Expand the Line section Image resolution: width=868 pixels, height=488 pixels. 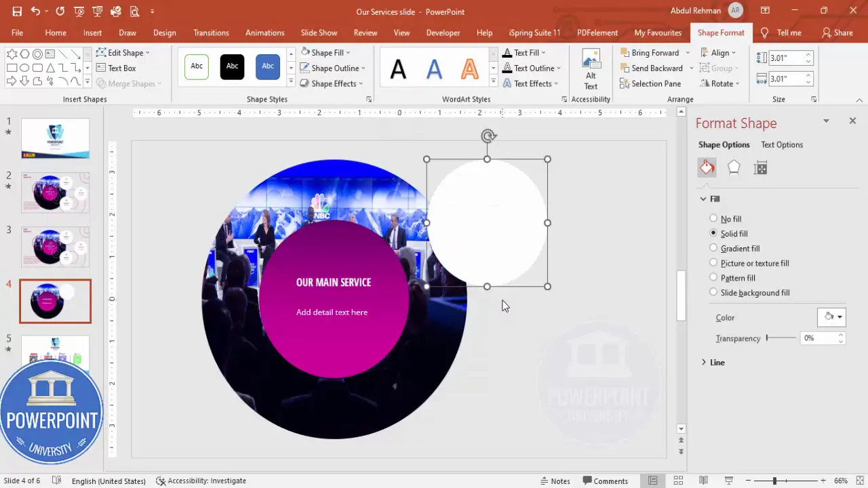[x=713, y=363]
